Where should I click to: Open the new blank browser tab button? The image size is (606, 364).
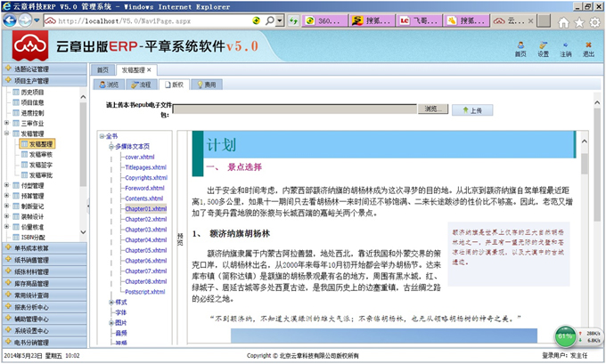(544, 20)
